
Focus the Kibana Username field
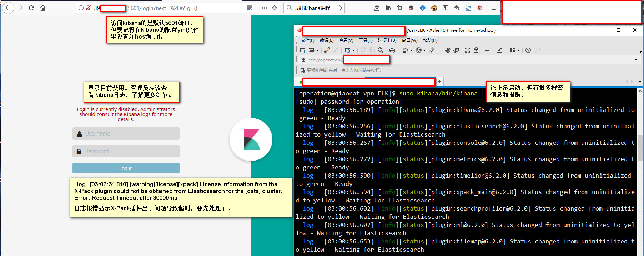(x=126, y=134)
